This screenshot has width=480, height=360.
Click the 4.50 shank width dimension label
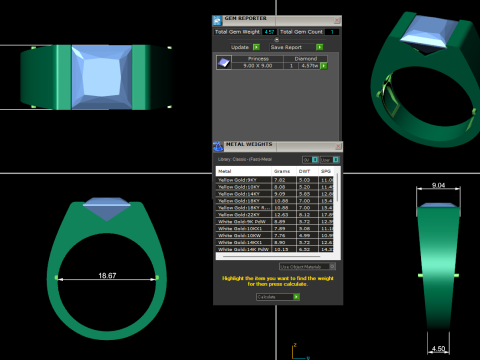pyautogui.click(x=438, y=349)
